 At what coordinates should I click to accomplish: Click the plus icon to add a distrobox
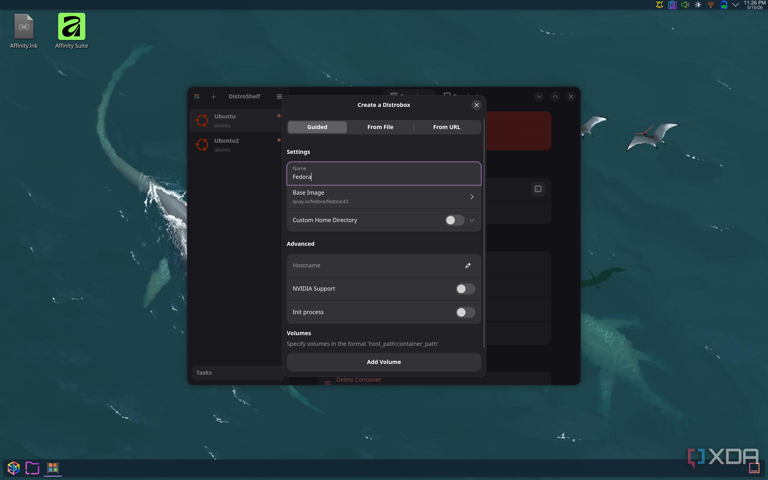[x=213, y=96]
